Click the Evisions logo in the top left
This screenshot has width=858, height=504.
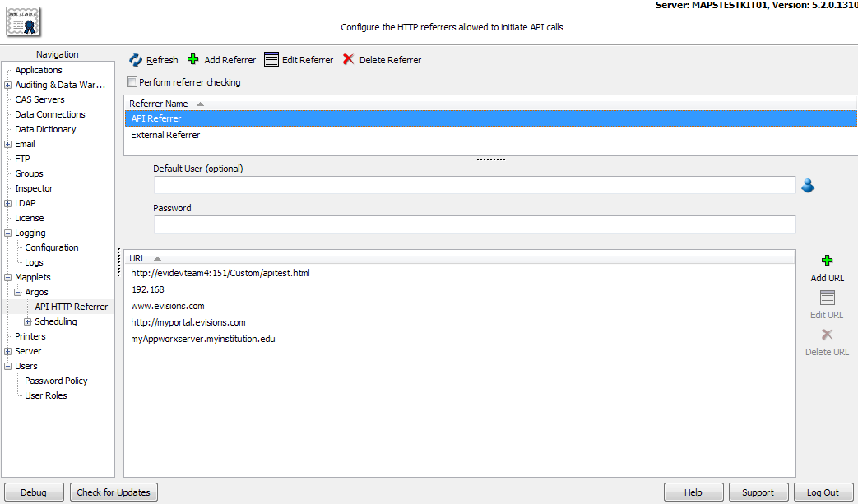click(22, 21)
